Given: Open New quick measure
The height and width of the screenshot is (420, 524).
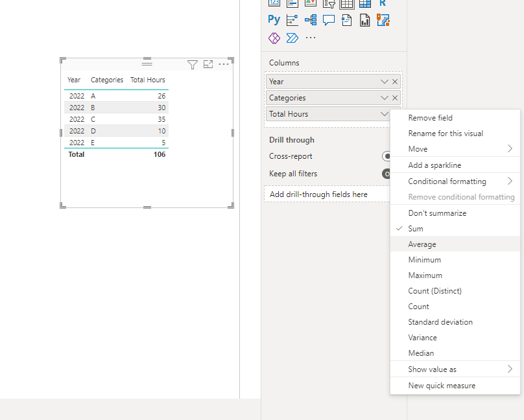Looking at the screenshot, I should (455, 386).
